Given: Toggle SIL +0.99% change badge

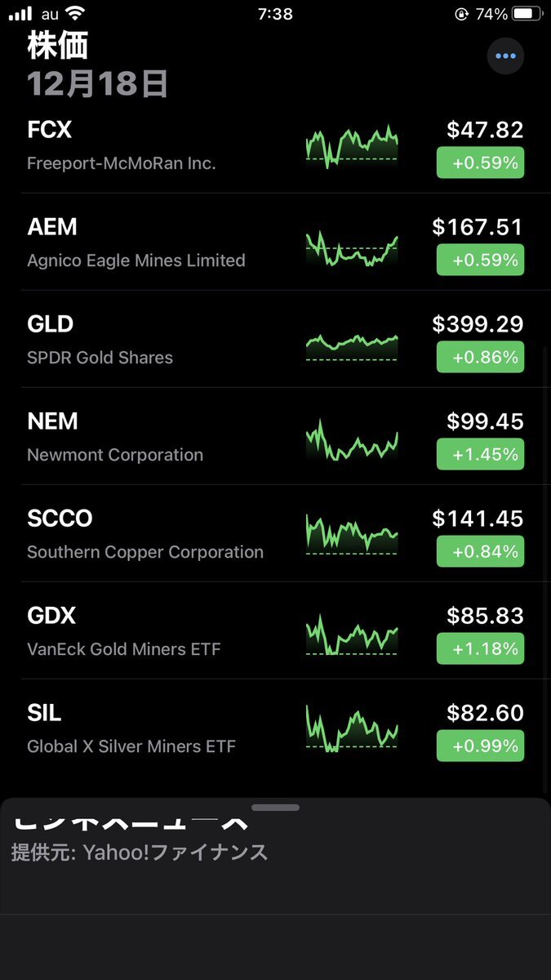Looking at the screenshot, I should click(x=480, y=746).
